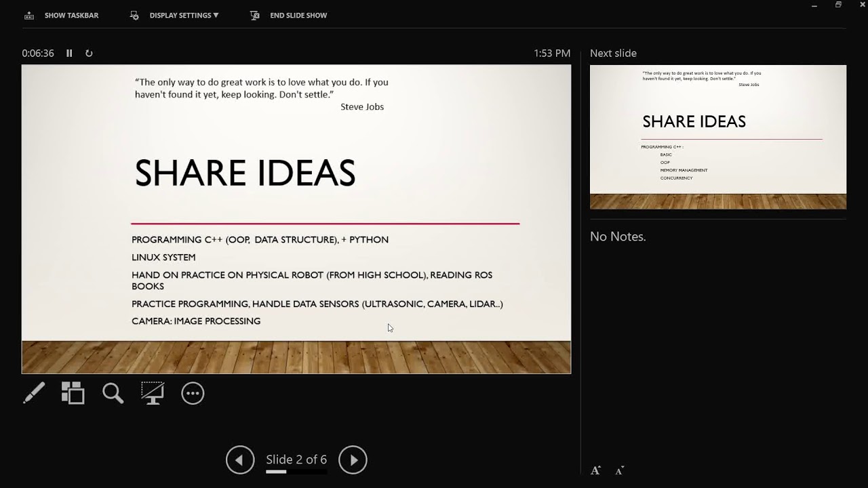
Task: Click the Next slide heading
Action: (613, 53)
